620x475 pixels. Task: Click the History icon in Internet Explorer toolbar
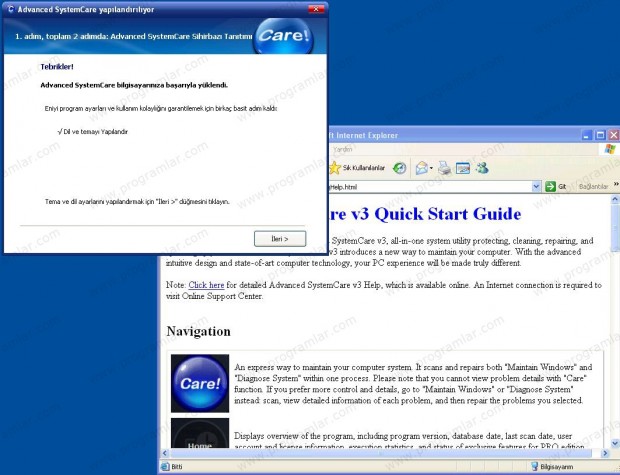399,168
